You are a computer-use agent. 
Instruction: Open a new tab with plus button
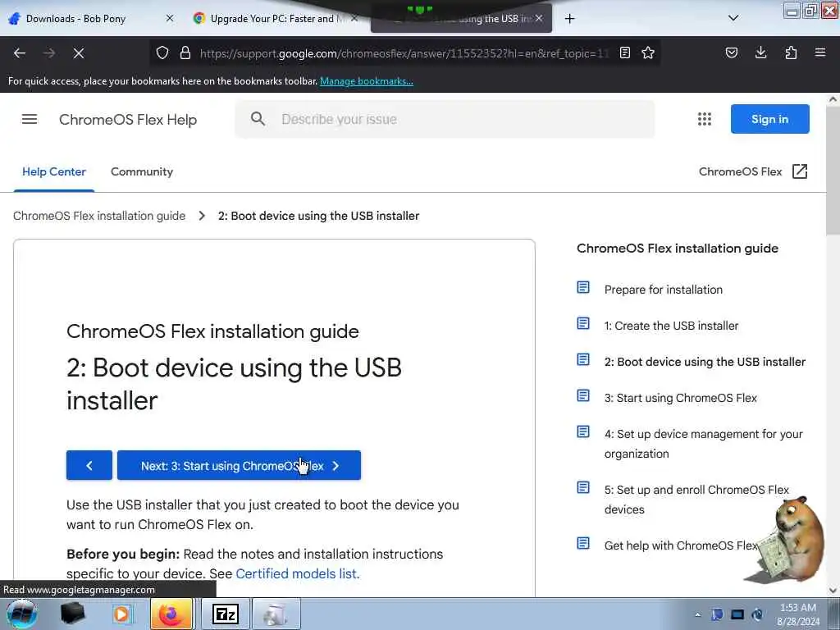coord(569,19)
